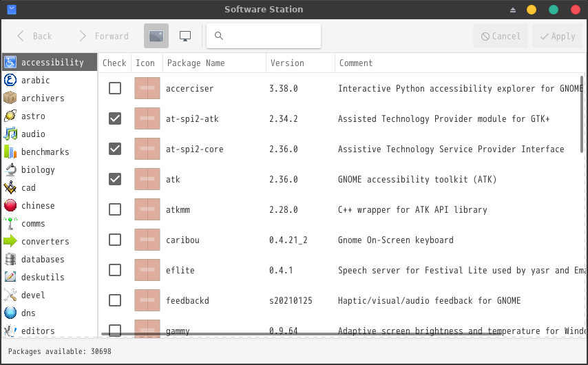Select the deskutils notepad icon
This screenshot has height=365, width=588.
(x=10, y=277)
